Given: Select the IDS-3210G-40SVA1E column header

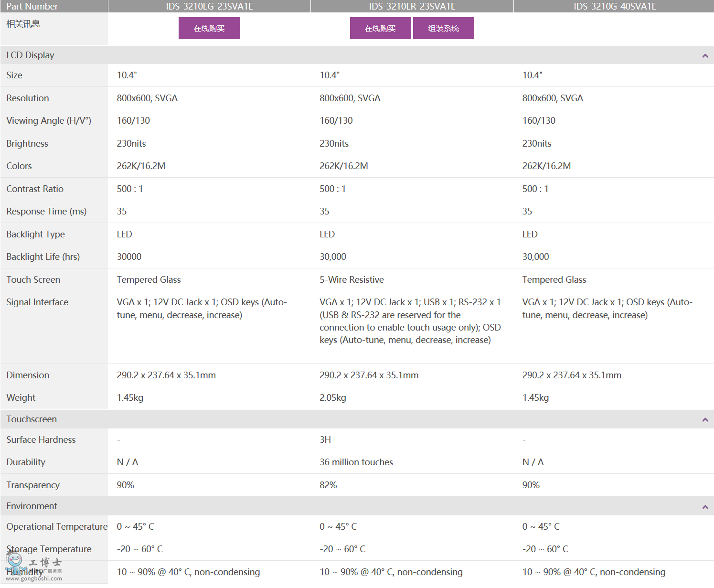Looking at the screenshot, I should 614,6.
